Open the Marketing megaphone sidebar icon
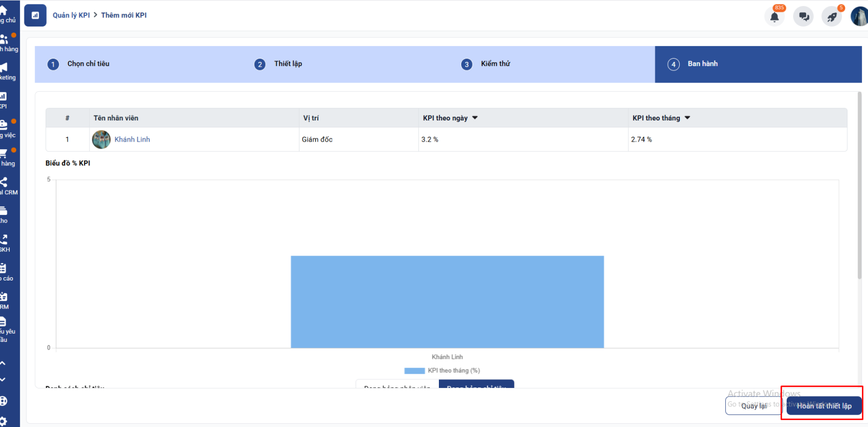868x427 pixels. [x=4, y=68]
